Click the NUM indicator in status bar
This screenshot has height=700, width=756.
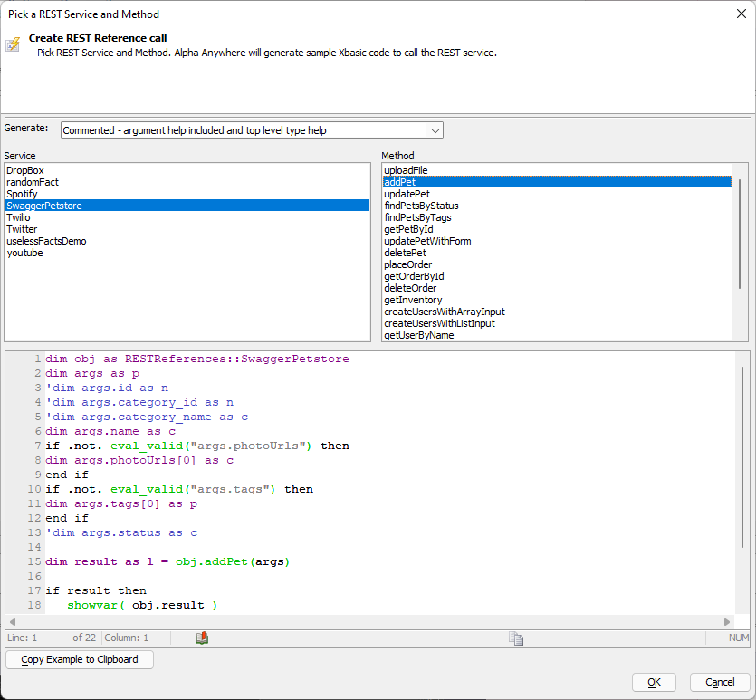pyautogui.click(x=739, y=638)
